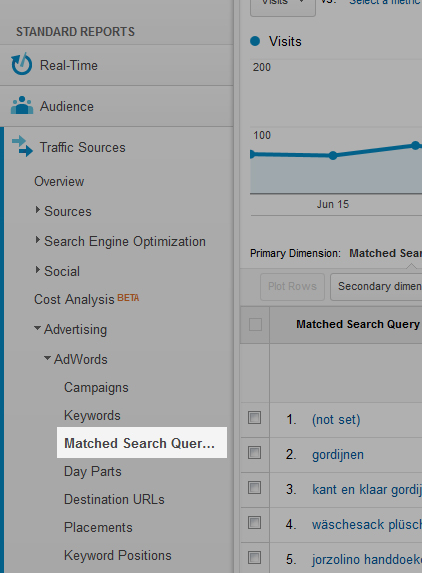This screenshot has height=573, width=422.
Task: Open the AdWords Keywords report
Action: tap(92, 415)
